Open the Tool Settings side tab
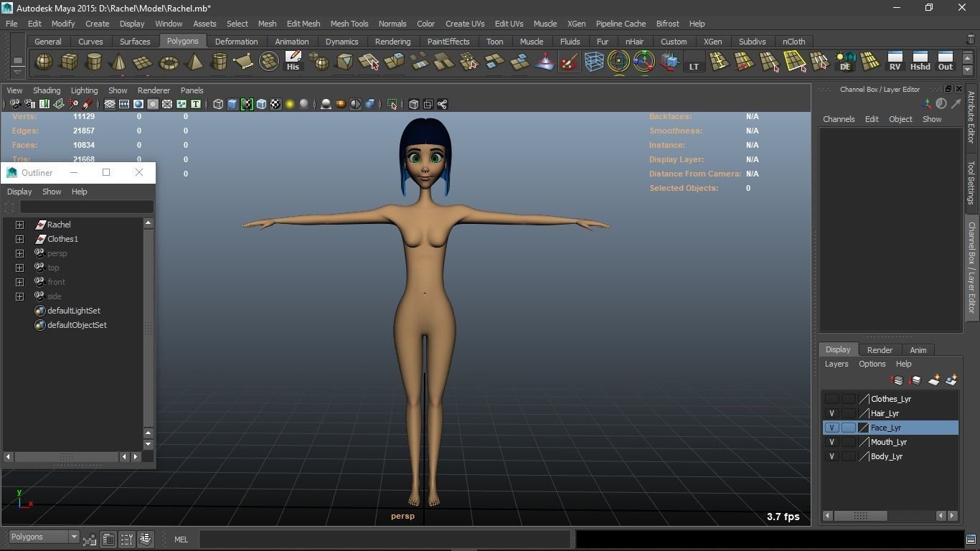 (x=971, y=182)
